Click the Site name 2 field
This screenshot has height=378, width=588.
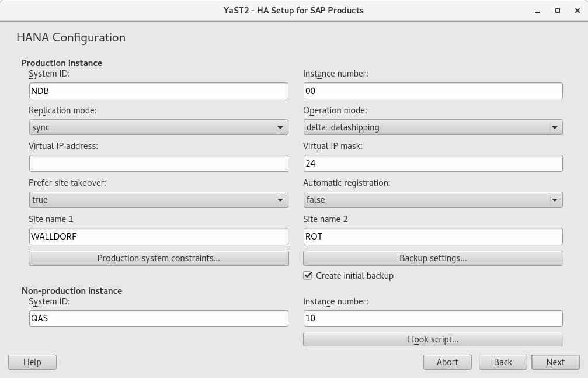click(x=433, y=237)
